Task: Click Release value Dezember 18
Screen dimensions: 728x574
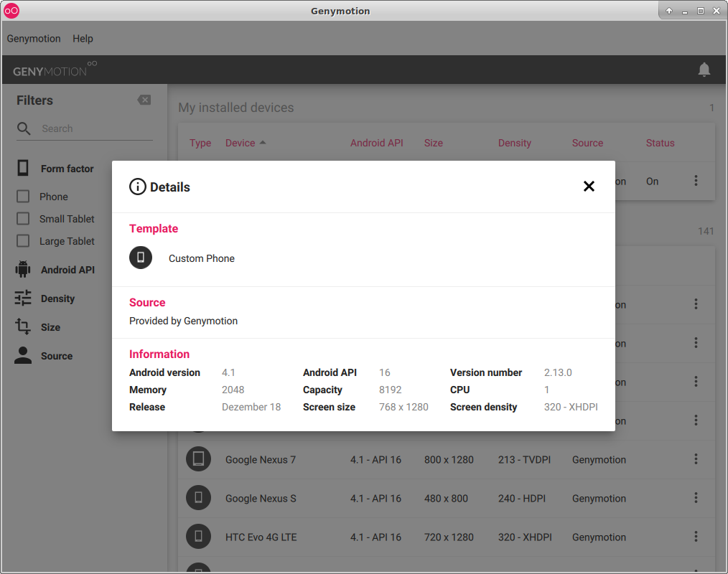Action: tap(251, 407)
